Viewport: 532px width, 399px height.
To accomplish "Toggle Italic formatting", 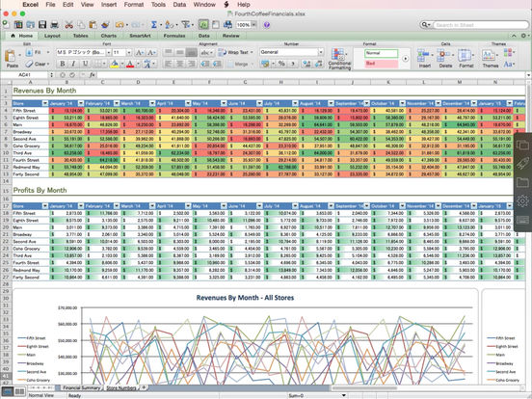I will click(73, 64).
